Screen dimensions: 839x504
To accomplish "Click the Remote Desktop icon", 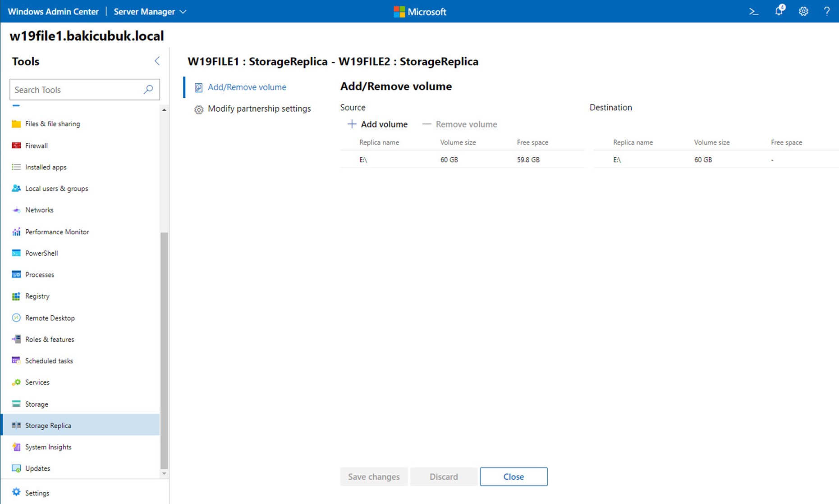I will click(x=16, y=318).
